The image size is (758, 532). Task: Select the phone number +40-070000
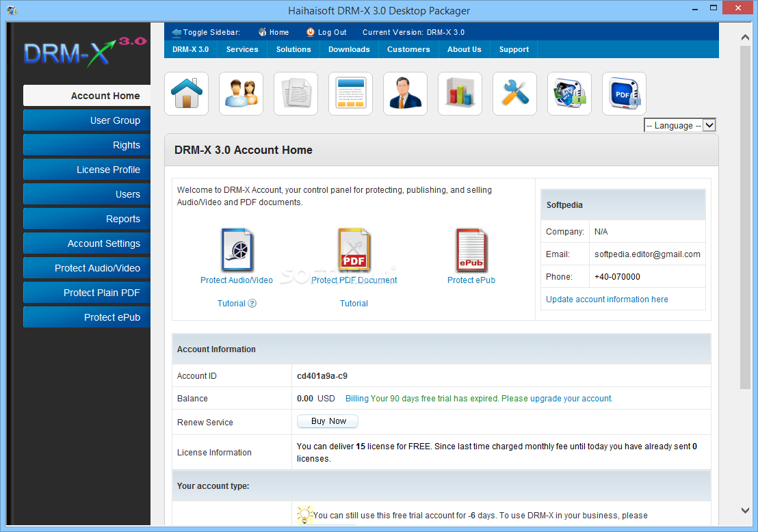point(617,277)
